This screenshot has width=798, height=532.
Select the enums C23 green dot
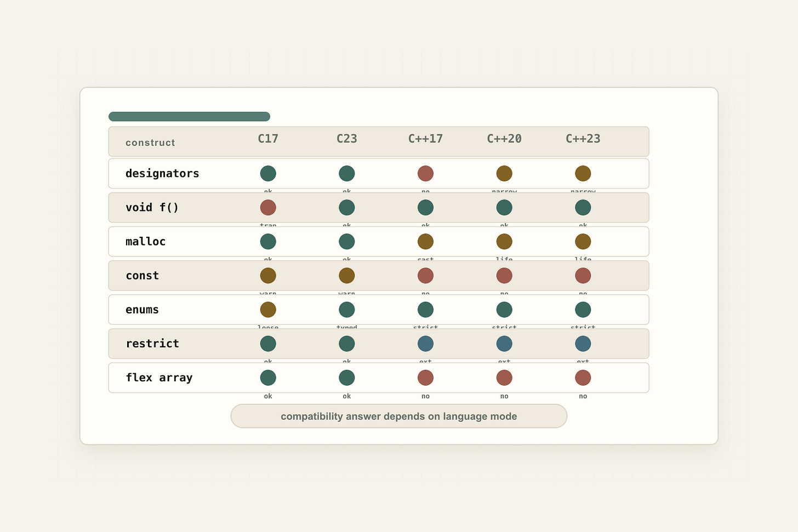(x=347, y=310)
